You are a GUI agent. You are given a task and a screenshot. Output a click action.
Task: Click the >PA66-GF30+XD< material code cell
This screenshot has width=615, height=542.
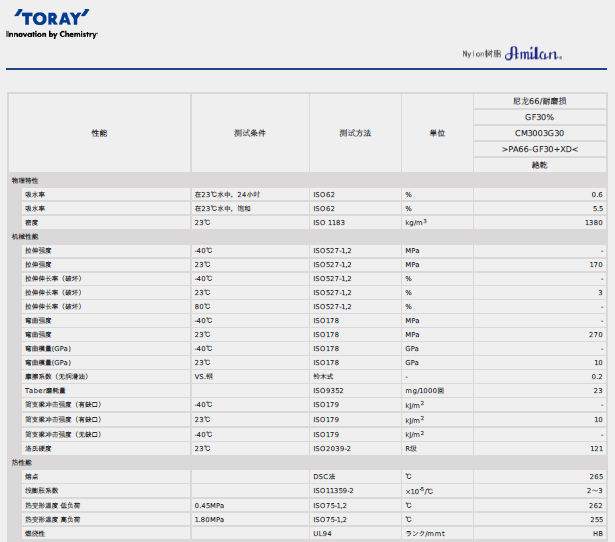pos(539,149)
